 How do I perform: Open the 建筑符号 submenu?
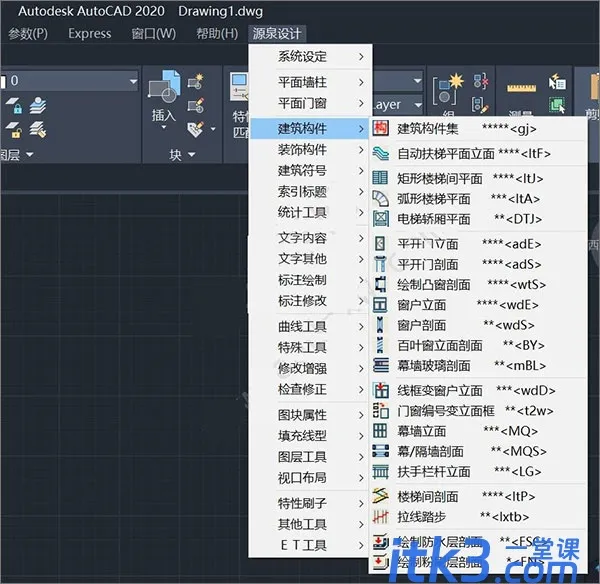click(x=310, y=171)
